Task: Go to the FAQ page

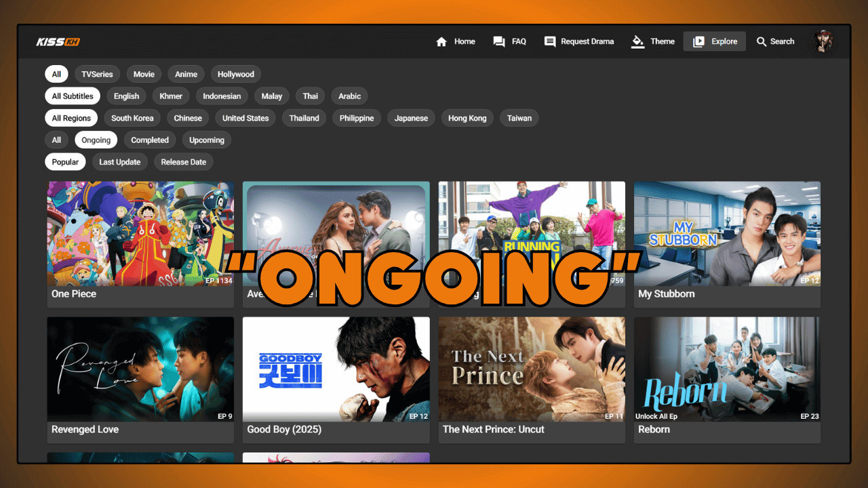Action: click(x=519, y=42)
